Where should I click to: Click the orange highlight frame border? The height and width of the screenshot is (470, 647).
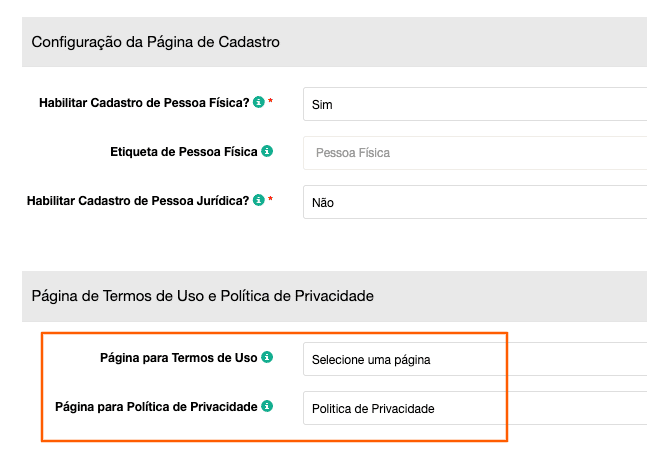pyautogui.click(x=42, y=387)
